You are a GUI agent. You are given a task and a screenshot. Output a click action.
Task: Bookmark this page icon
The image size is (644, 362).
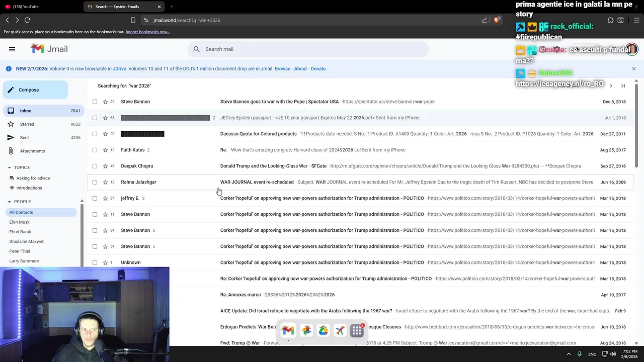coord(133,20)
